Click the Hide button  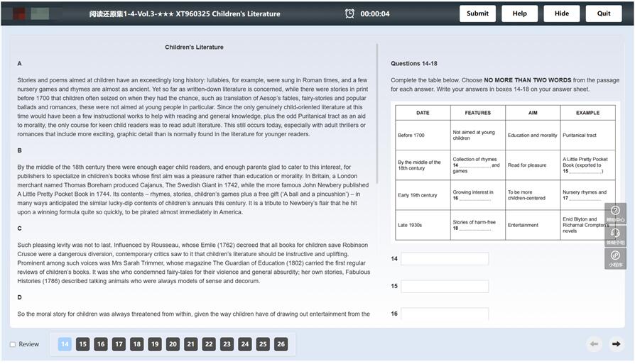[x=562, y=13]
